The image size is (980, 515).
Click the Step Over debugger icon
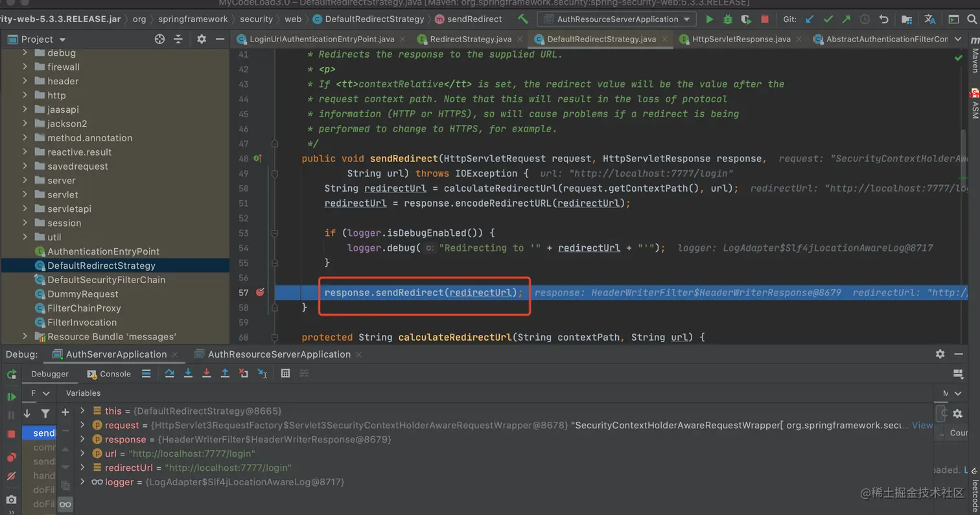pyautogui.click(x=170, y=373)
